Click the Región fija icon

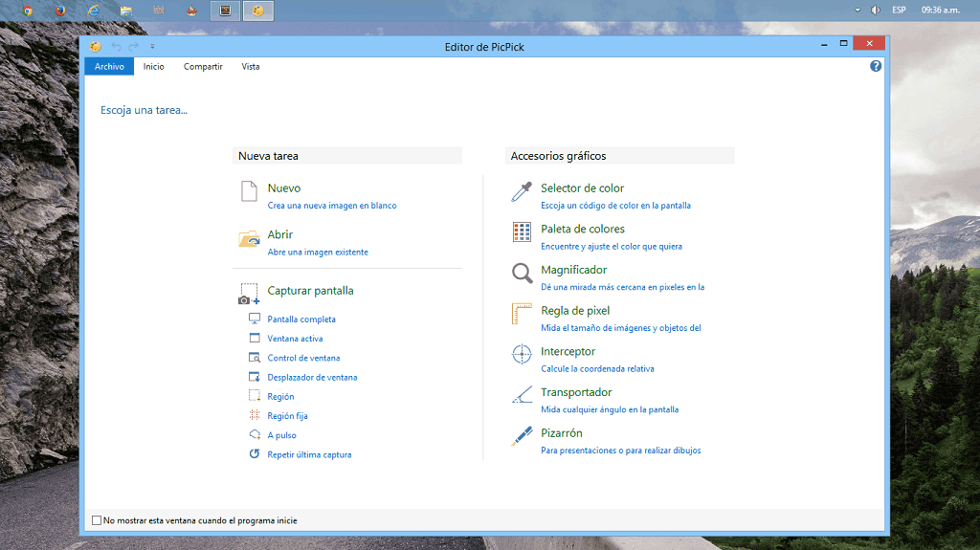pyautogui.click(x=255, y=415)
